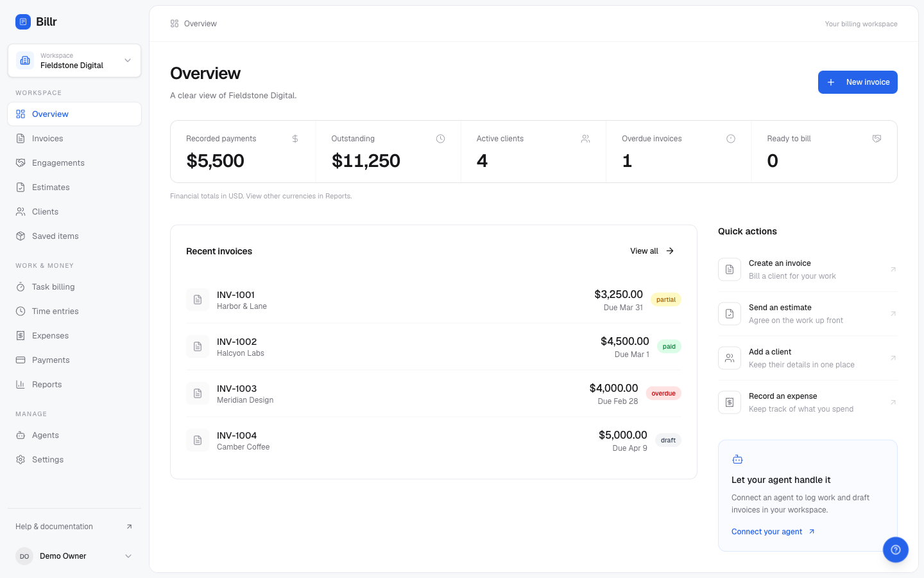This screenshot has height=578, width=924.
Task: Click the Record an expense icon
Action: pos(730,403)
